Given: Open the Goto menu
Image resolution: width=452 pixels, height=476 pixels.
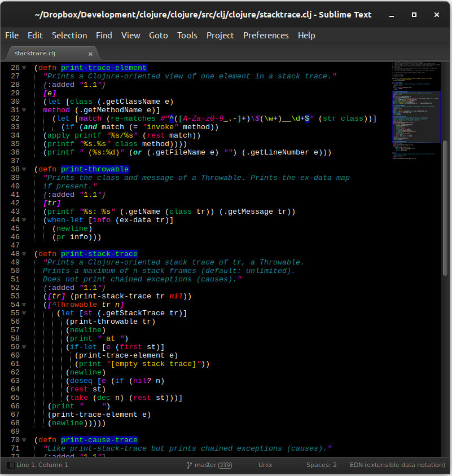Looking at the screenshot, I should coord(159,35).
